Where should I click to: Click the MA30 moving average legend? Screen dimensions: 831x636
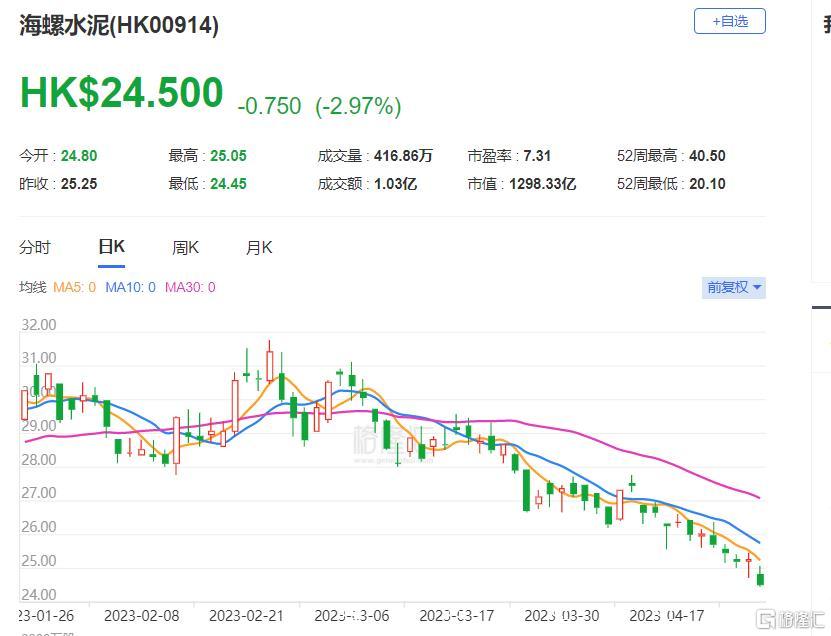coord(190,287)
